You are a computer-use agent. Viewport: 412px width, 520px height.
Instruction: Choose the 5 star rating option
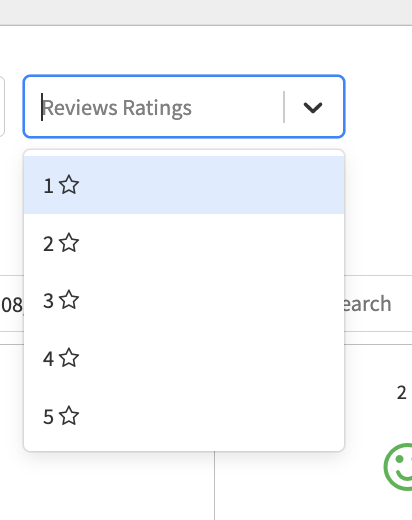point(184,416)
